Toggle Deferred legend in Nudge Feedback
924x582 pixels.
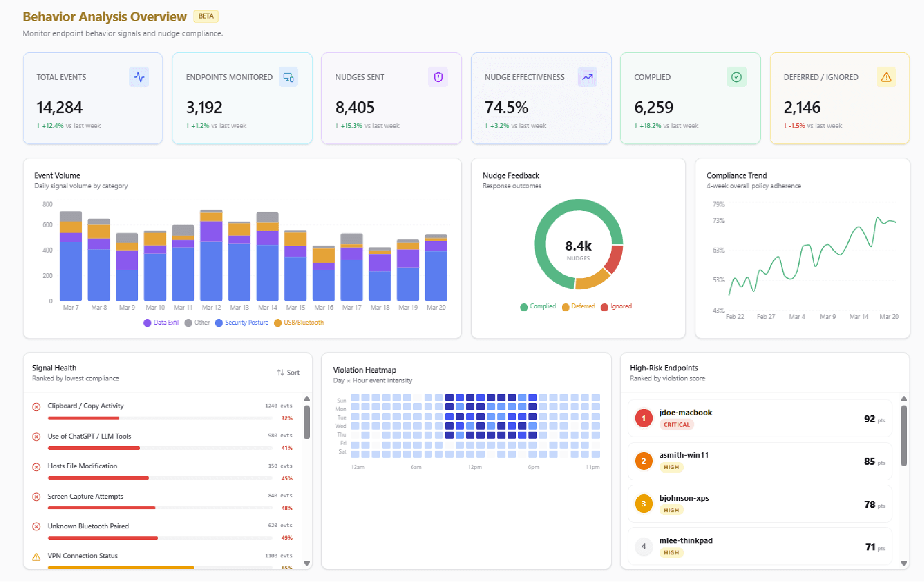pyautogui.click(x=579, y=306)
